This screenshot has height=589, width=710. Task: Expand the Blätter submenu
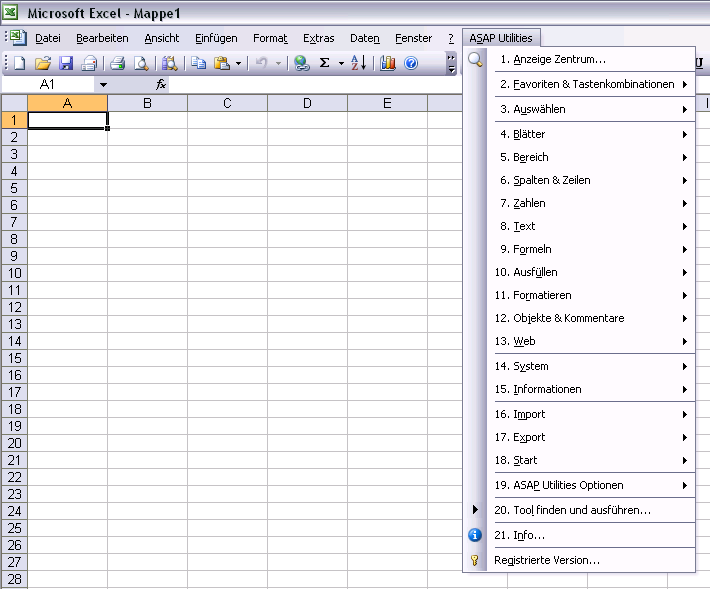(x=685, y=134)
